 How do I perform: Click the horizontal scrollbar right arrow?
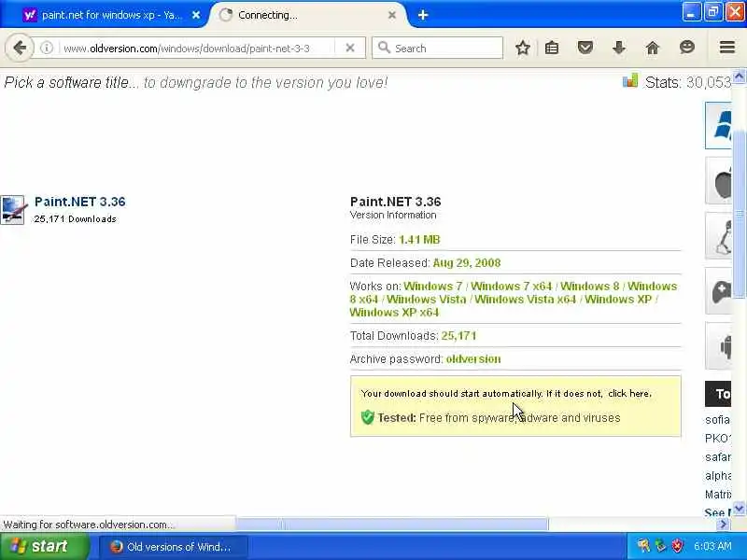click(x=723, y=525)
